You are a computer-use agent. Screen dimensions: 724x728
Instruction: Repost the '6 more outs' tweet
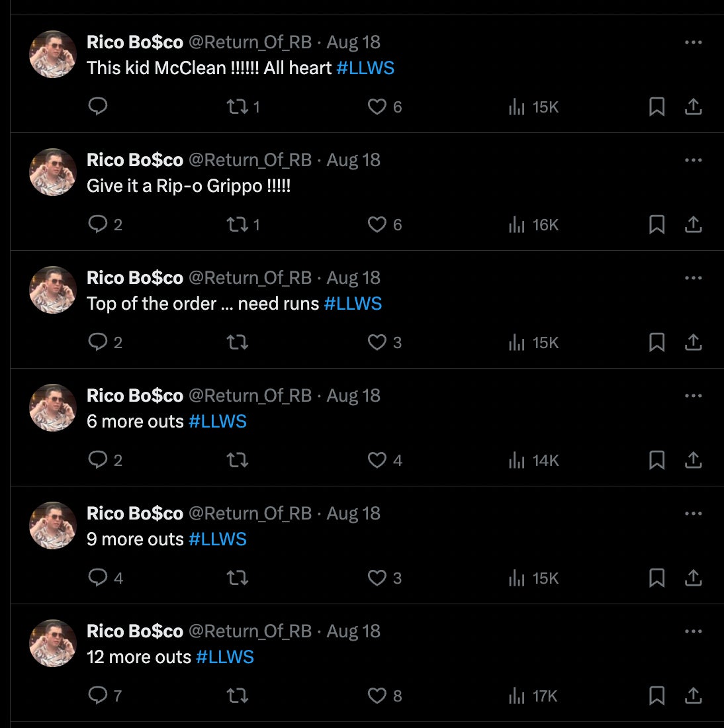[237, 460]
